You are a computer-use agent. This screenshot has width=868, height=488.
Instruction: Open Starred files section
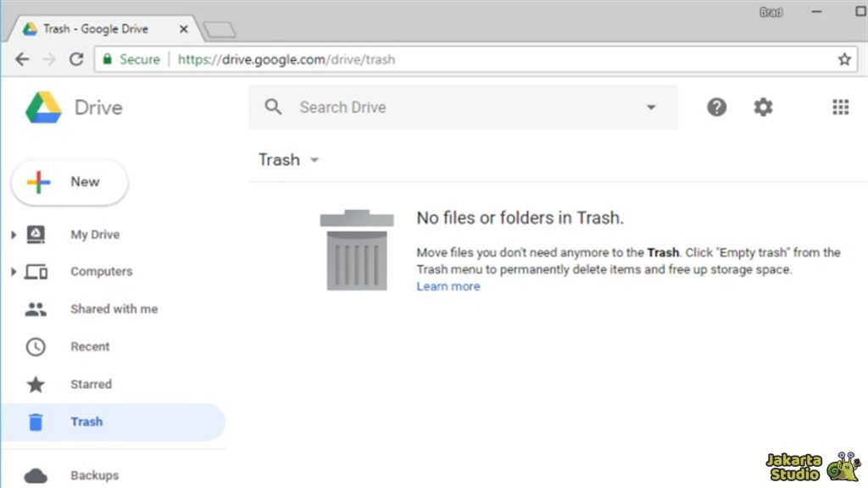[x=91, y=384]
